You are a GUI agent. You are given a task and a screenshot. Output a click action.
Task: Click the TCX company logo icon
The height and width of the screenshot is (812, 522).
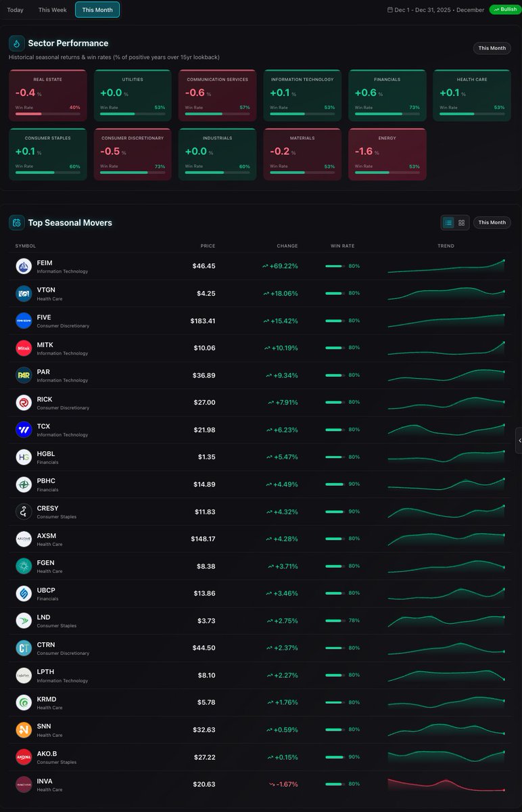[x=24, y=430]
